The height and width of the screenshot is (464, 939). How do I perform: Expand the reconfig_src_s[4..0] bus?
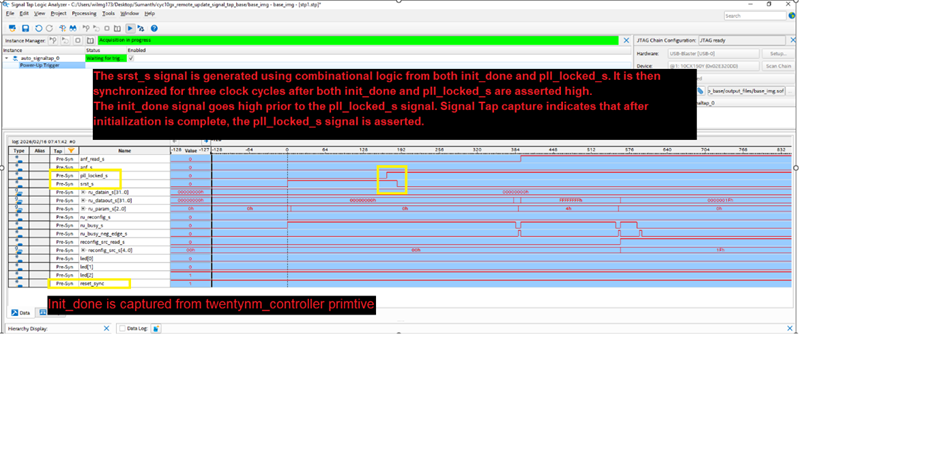point(83,250)
